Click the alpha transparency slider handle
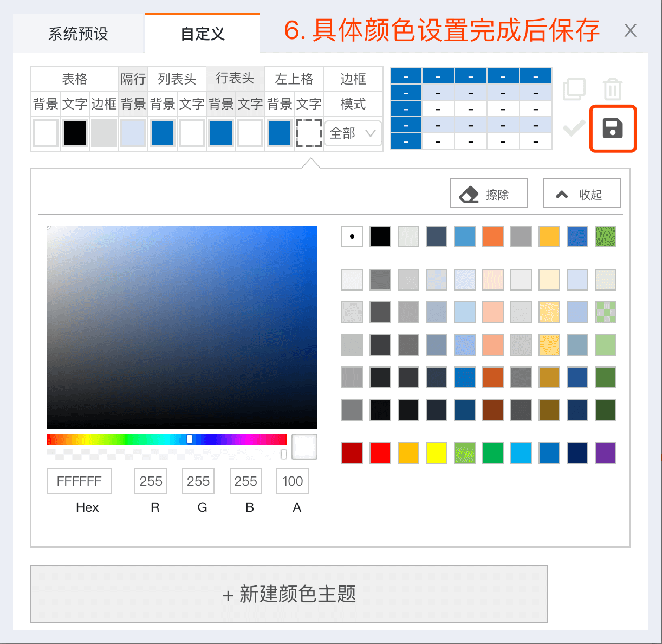 tap(284, 454)
